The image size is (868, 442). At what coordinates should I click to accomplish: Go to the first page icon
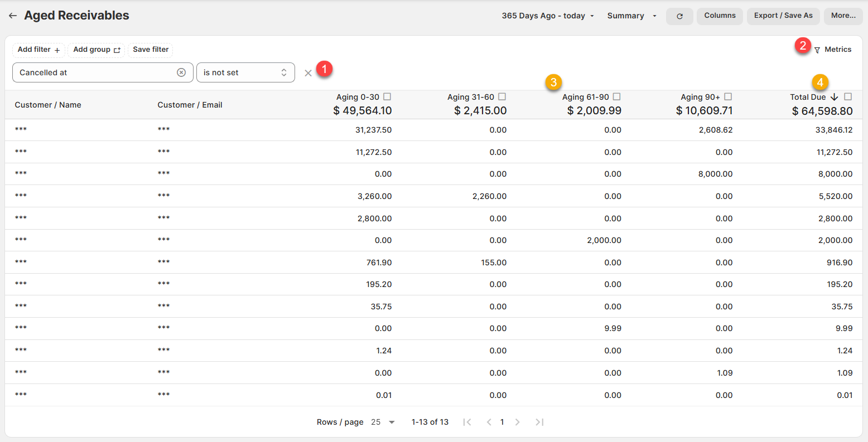(x=467, y=422)
